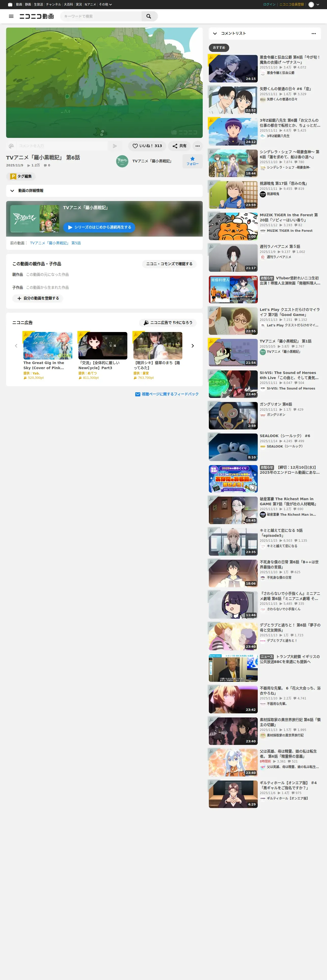Open The Great Gig in the Sky ad thumbnail

[x=48, y=346]
